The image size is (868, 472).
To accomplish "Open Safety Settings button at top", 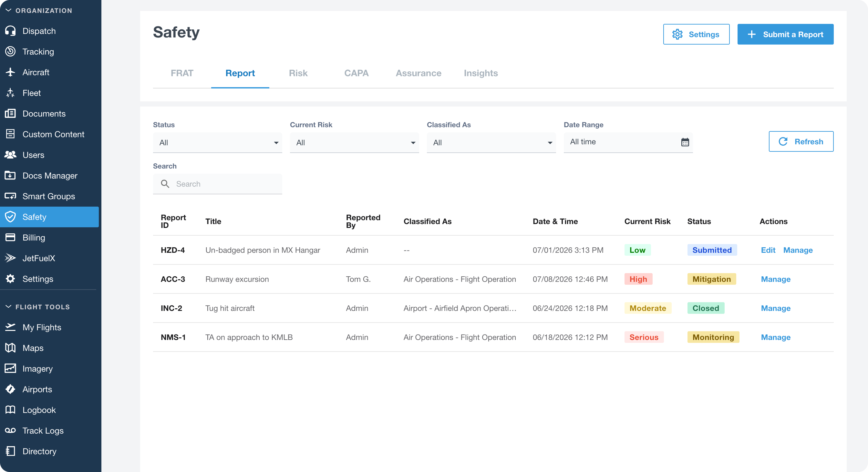I will click(x=696, y=34).
